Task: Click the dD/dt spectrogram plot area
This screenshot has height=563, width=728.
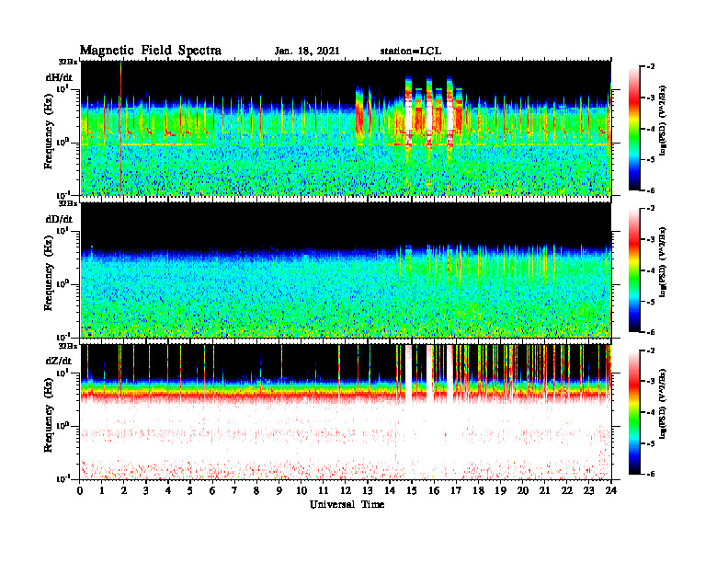Action: click(346, 270)
